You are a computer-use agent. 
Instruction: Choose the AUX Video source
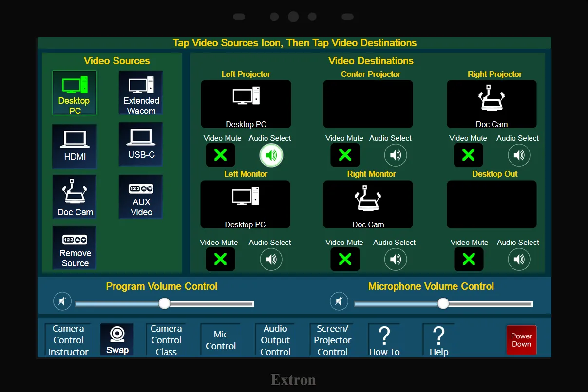141,198
